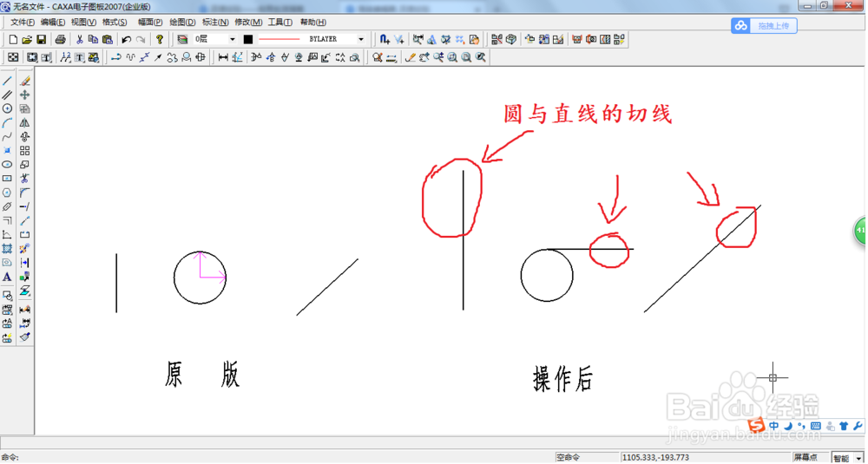This screenshot has width=868, height=464.
Task: Click the Open file folder icon
Action: click(27, 39)
